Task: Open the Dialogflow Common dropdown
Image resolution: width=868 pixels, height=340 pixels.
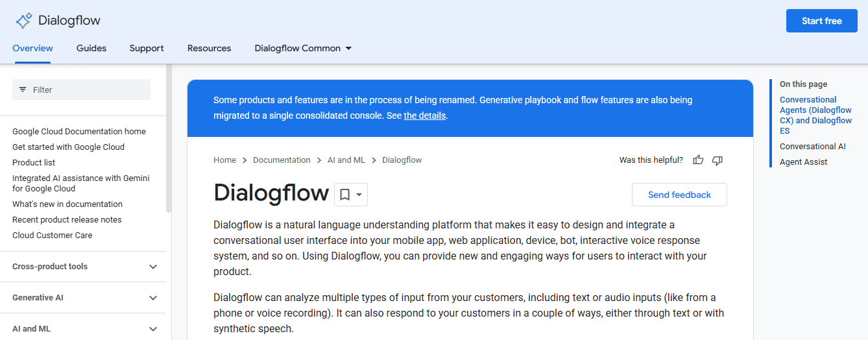Action: [303, 48]
